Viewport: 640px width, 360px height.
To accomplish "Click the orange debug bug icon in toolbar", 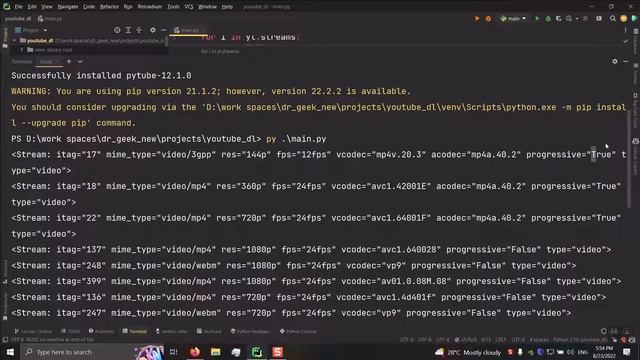I will pyautogui.click(x=488, y=19).
